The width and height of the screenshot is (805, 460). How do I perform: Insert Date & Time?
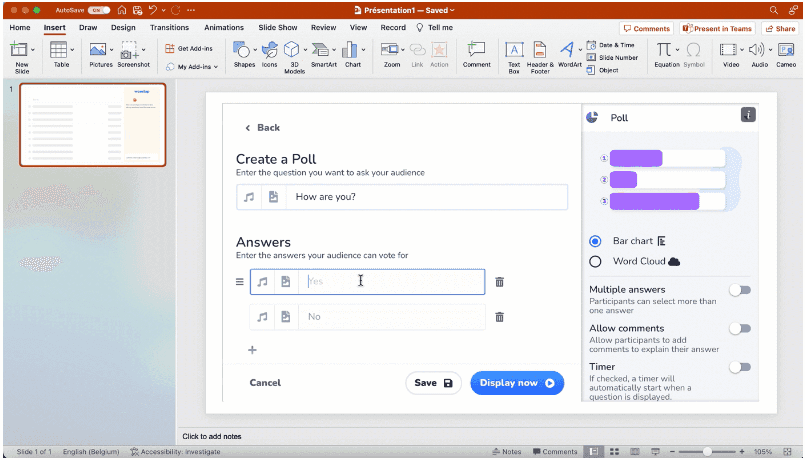611,45
